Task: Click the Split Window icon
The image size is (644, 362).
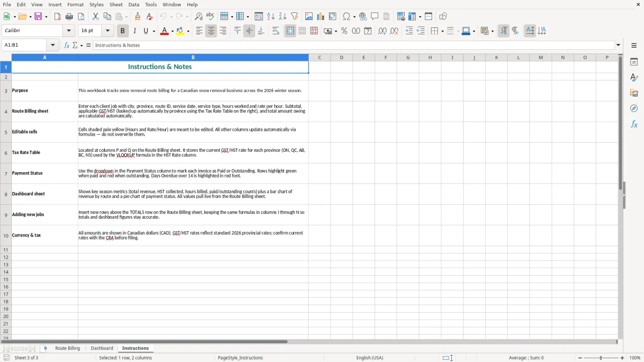Action: coord(428,17)
